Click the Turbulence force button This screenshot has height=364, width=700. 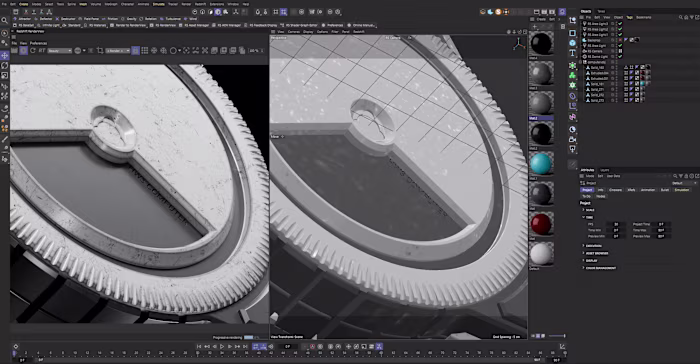tap(171, 19)
